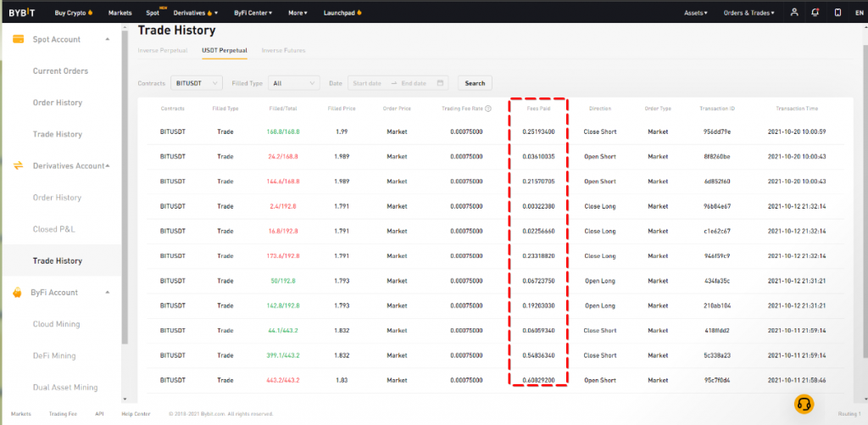Screen dimensions: 868x425
Task: Click the Start date input field
Action: 369,83
